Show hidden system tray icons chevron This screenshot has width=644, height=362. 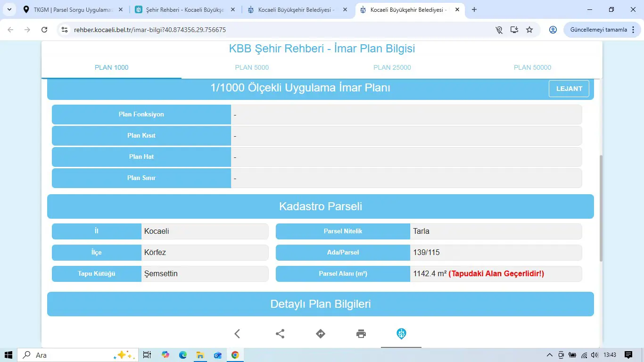pos(550,355)
